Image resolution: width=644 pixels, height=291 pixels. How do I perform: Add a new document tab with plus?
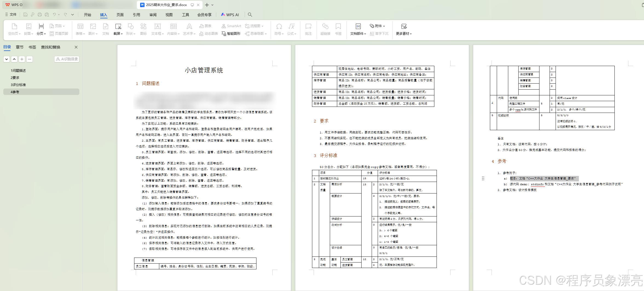click(207, 5)
